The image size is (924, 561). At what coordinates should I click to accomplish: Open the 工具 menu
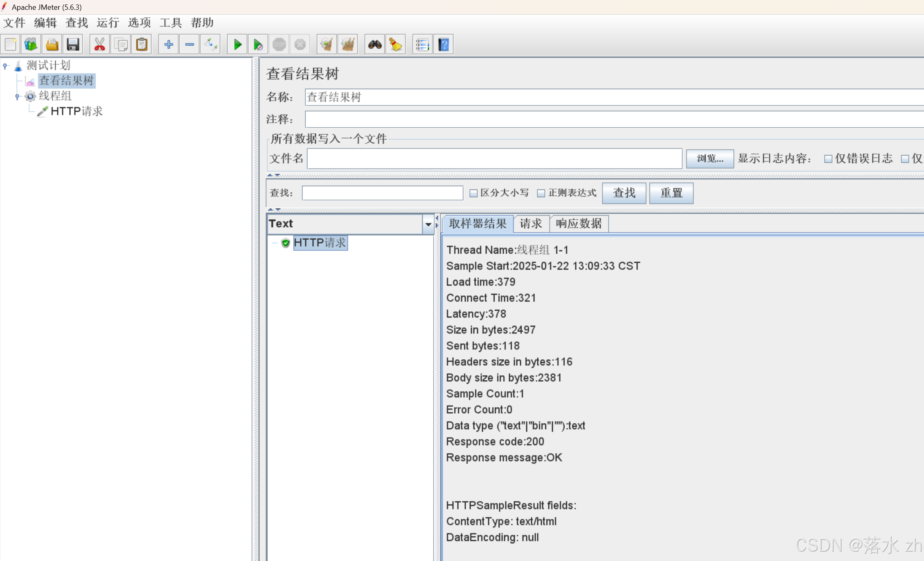(x=171, y=23)
